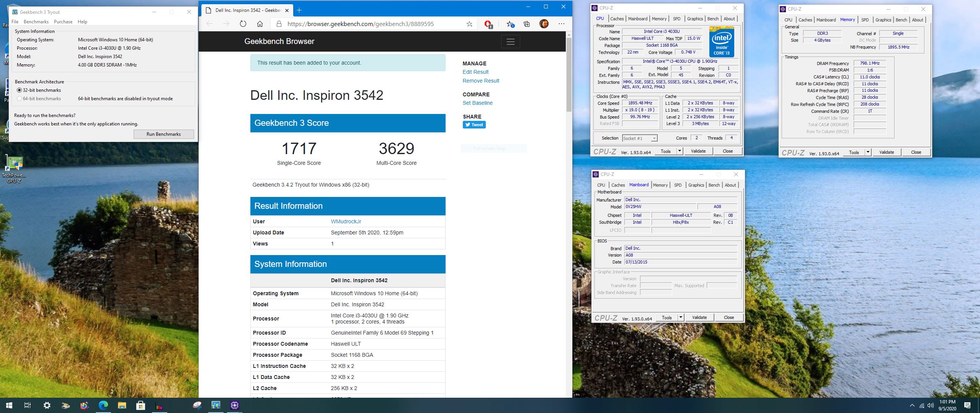
Task: Click Tools button in top-left CPU-Z window
Action: (665, 151)
